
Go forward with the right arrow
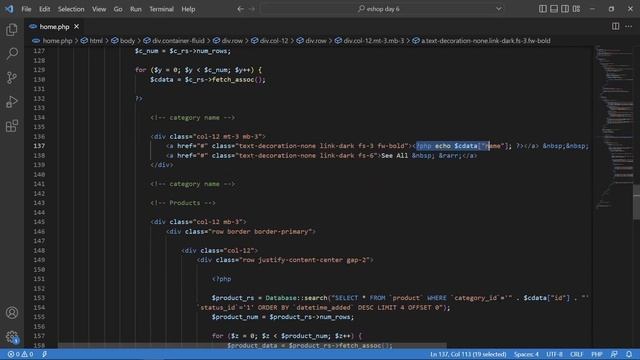coord(252,9)
